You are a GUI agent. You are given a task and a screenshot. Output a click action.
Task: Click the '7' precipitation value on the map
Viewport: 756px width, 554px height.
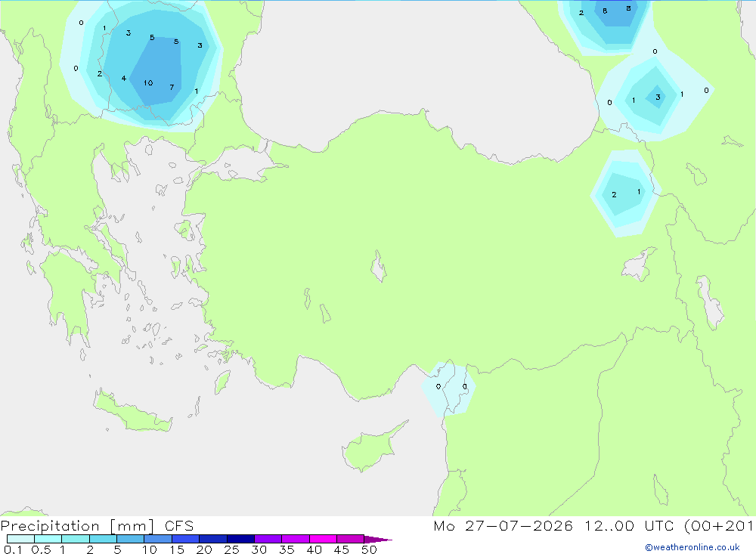click(x=172, y=87)
